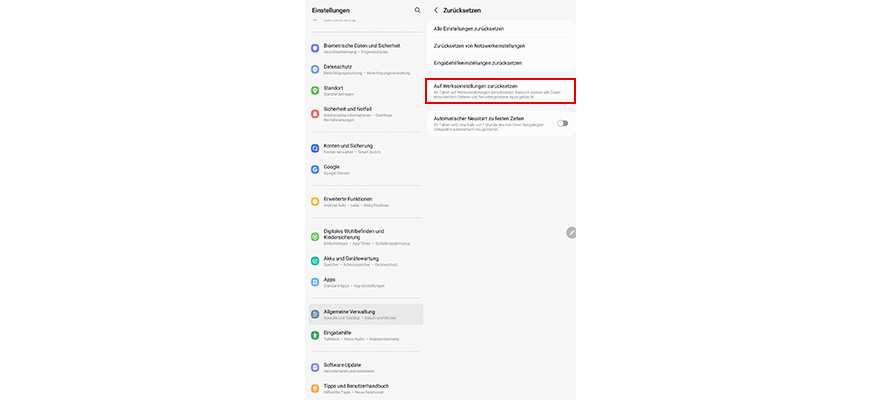Open Eingabehilfeeinstellungen zurücksetzen

501,63
